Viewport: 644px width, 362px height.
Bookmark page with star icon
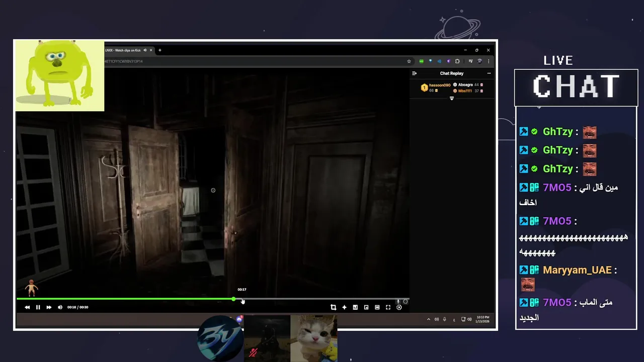pyautogui.click(x=409, y=61)
